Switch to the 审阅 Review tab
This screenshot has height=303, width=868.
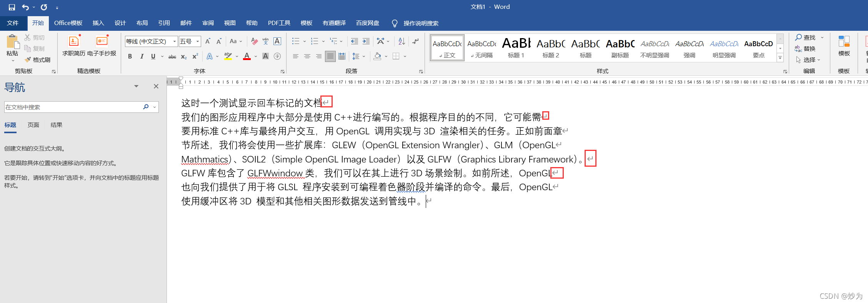208,23
